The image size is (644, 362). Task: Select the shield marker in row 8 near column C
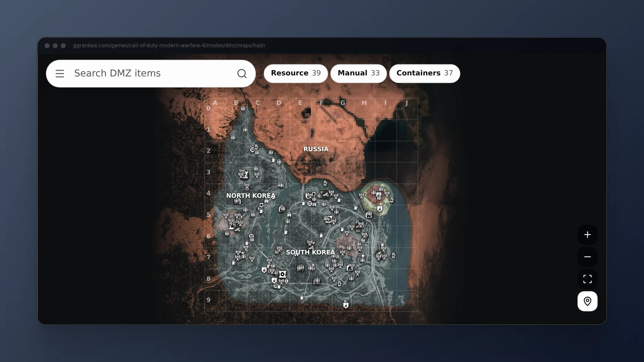tap(264, 270)
